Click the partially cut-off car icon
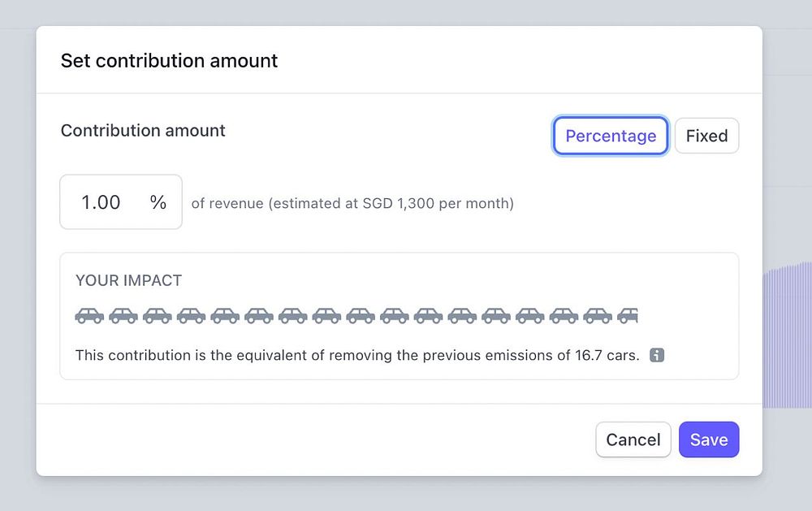The width and height of the screenshot is (812, 511). coord(628,315)
